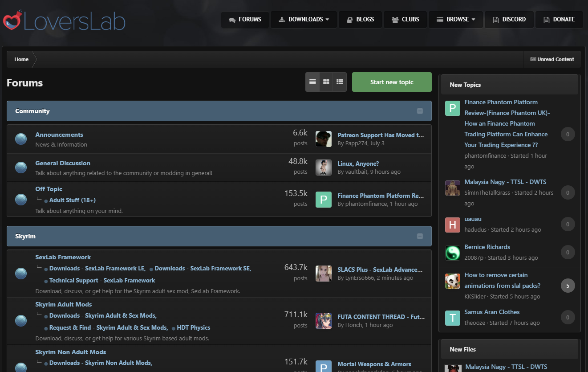
Task: Click the 'New Files' sidebar heading
Action: (x=463, y=349)
